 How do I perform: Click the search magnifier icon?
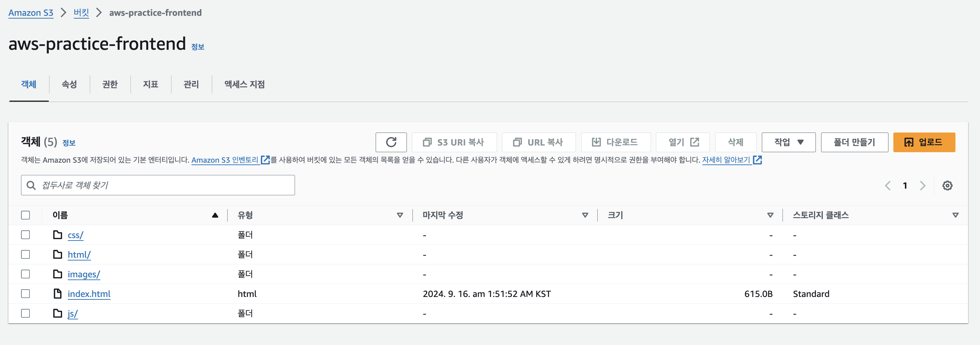coord(31,185)
